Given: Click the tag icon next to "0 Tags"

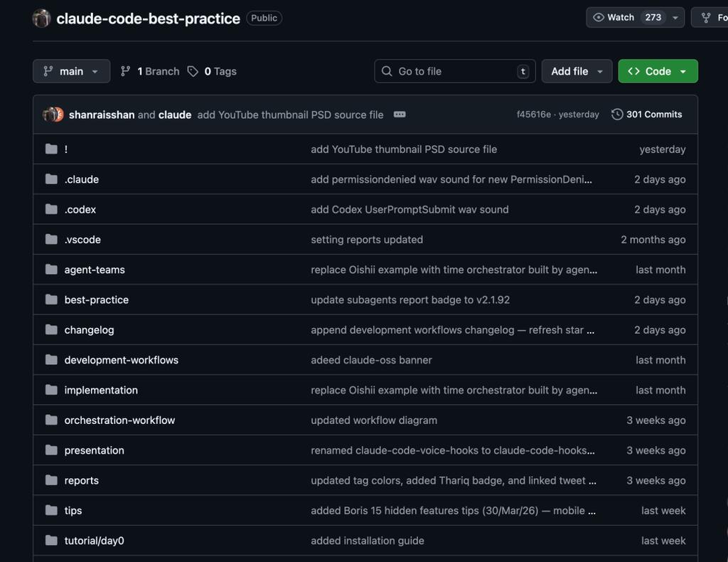Looking at the screenshot, I should [x=193, y=71].
